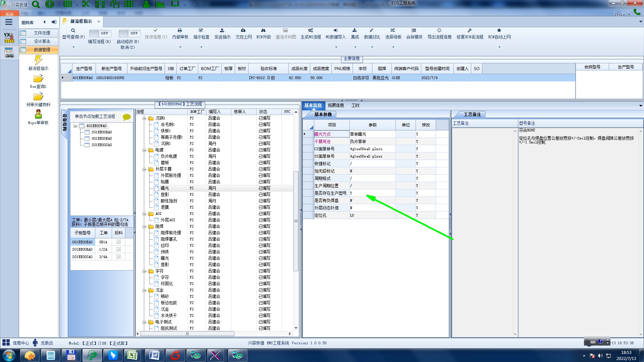Collapse the 外层干膜 tree folder
Screen dimensions: 644x362
[x=145, y=169]
